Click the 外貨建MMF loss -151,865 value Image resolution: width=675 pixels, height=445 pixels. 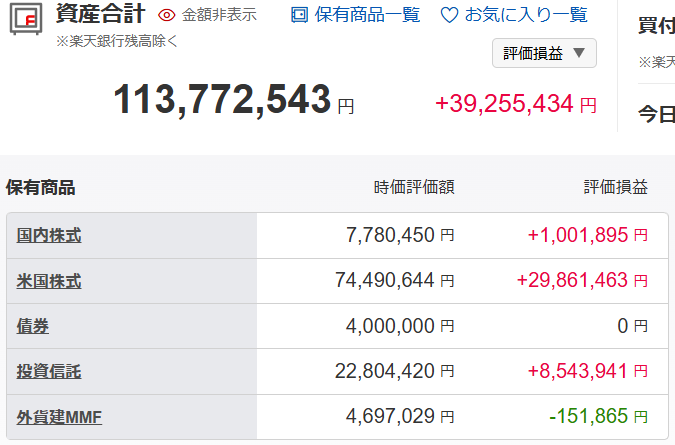point(588,417)
